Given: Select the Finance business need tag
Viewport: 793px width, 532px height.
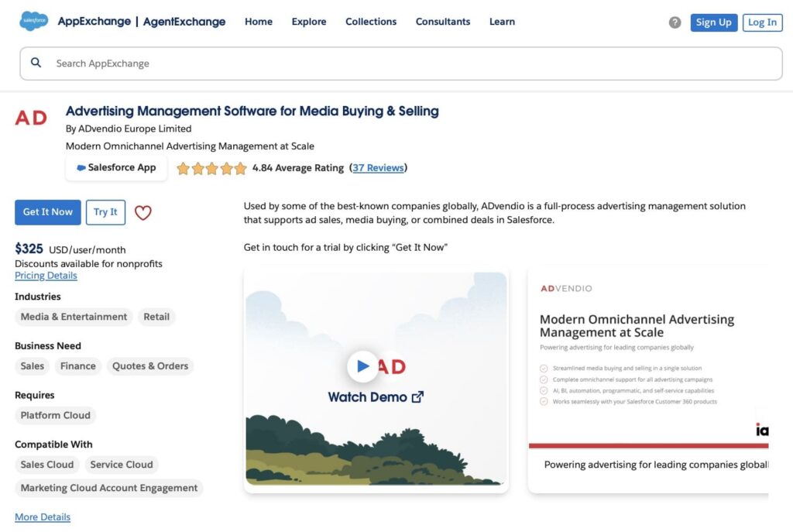Looking at the screenshot, I should pos(78,366).
